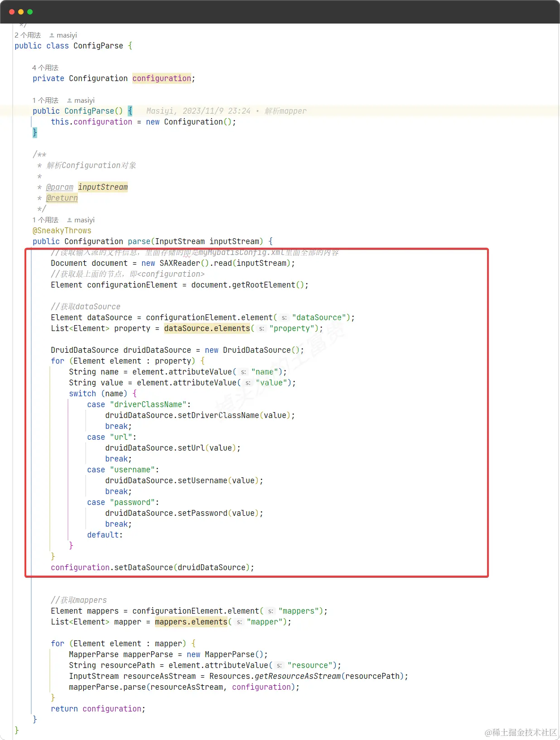
Task: Click the string literal "name" in attributeValue
Action: point(265,372)
